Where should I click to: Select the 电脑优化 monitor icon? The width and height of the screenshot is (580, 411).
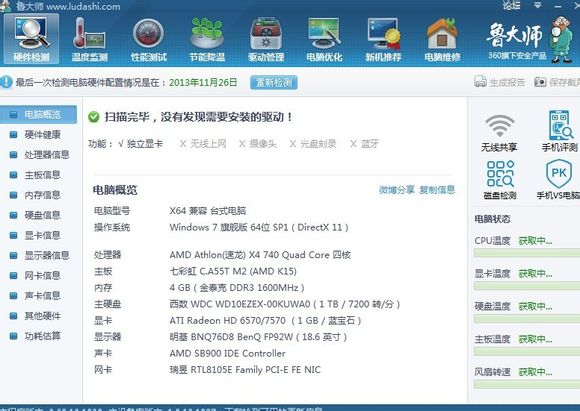coord(324,40)
